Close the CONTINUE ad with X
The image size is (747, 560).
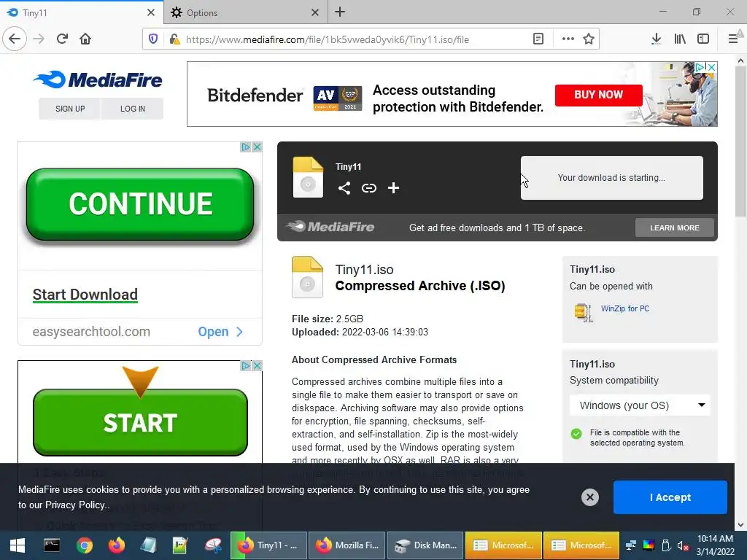257,147
